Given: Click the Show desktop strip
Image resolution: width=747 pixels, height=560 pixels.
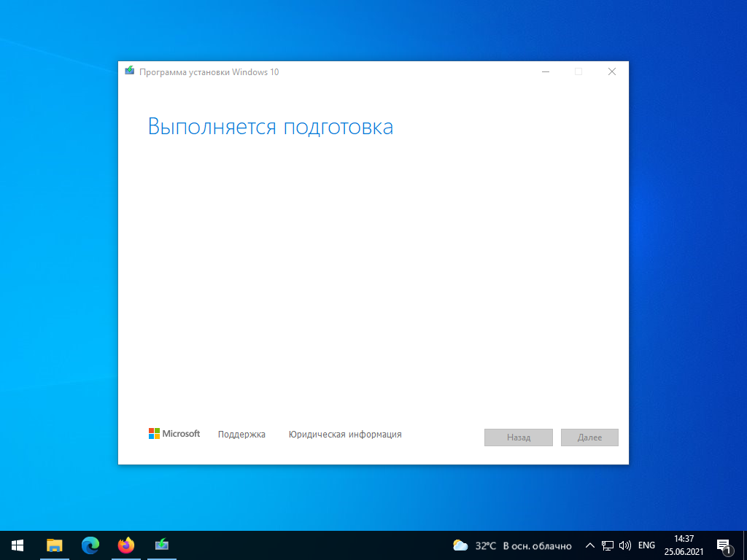Looking at the screenshot, I should (x=745, y=545).
